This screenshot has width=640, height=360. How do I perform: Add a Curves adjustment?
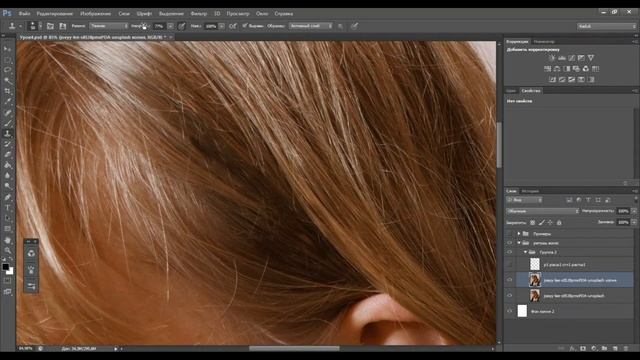click(x=571, y=58)
